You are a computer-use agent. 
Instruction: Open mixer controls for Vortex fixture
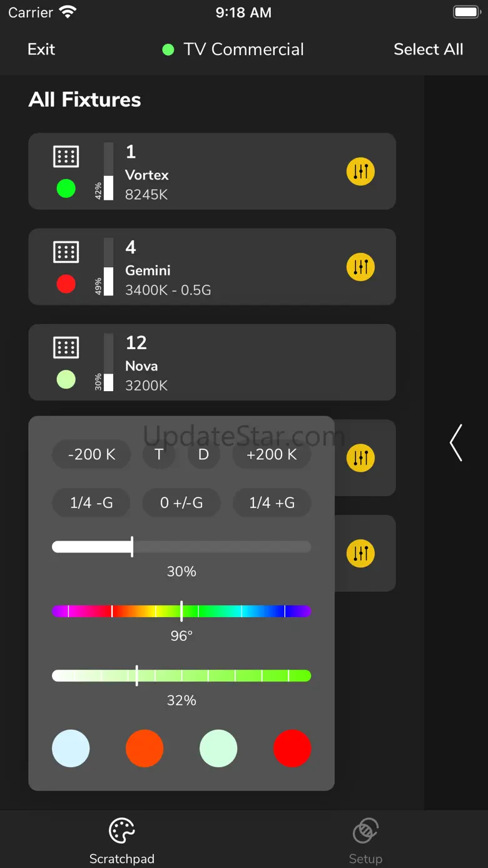(x=360, y=171)
